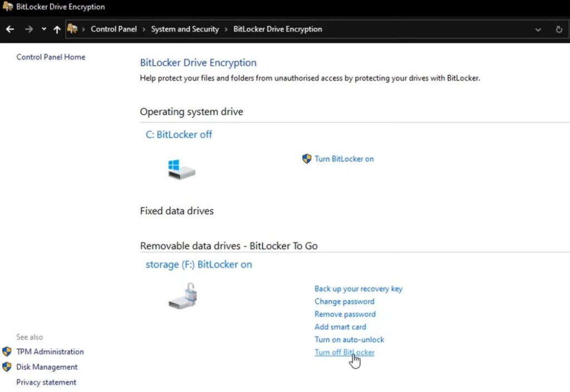The width and height of the screenshot is (570, 392).
Task: Open the chevron after System and Security
Action: [x=226, y=30]
